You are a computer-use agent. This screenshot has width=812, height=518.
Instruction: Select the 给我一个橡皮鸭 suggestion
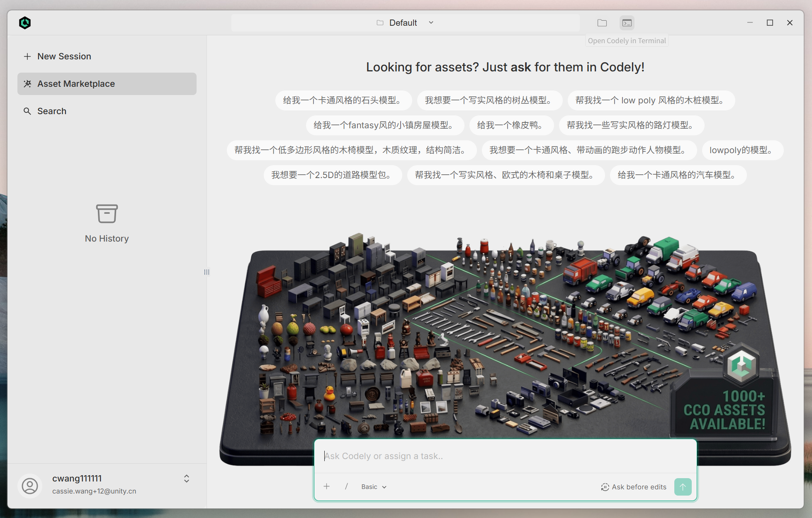[x=511, y=125]
